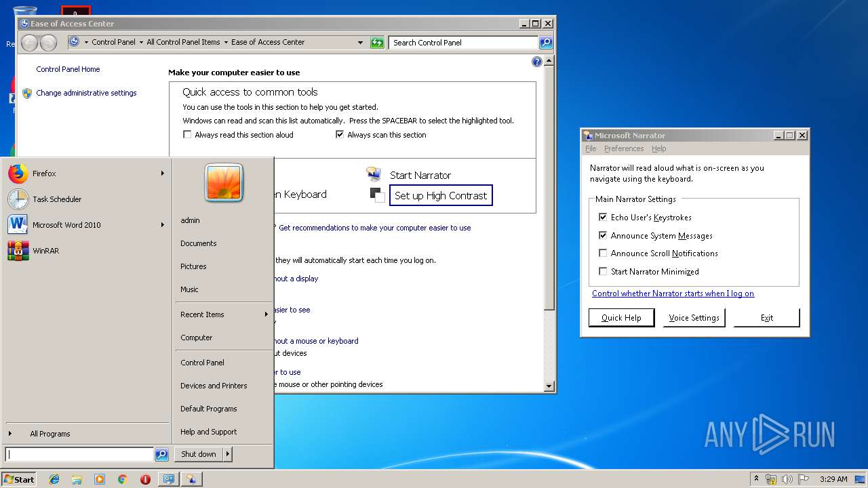
Task: Expand Firefox jump list arrow
Action: 163,174
